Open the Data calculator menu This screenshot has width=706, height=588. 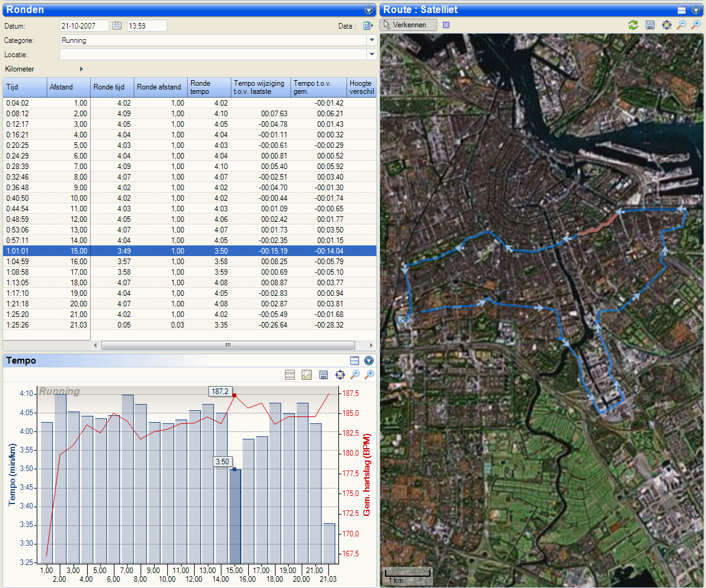[368, 25]
